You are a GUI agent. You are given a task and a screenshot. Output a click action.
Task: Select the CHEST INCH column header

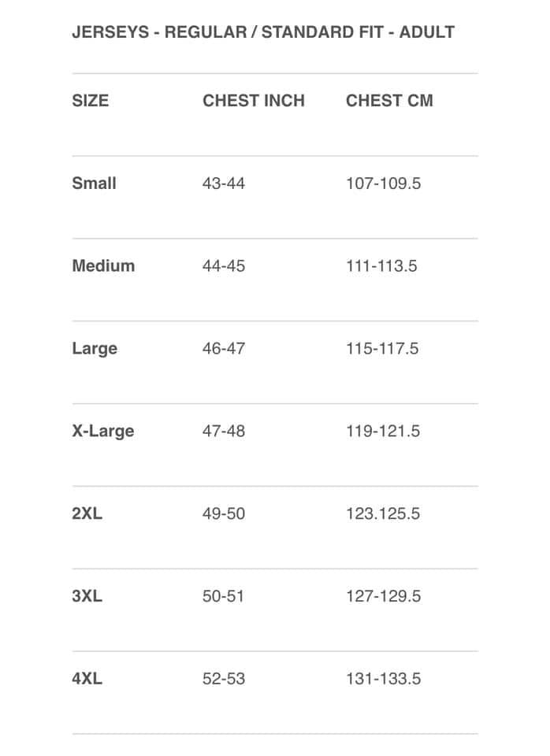coord(253,101)
